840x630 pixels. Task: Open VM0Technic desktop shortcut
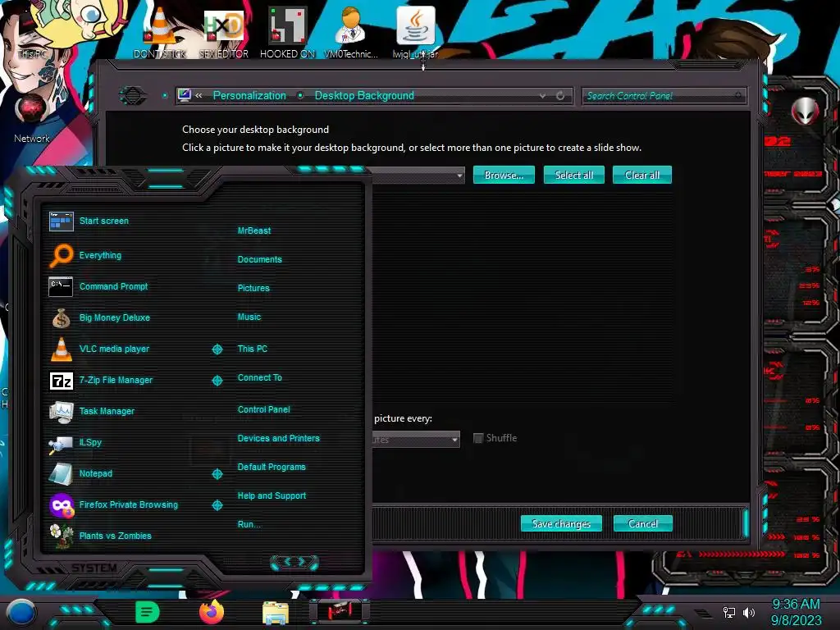(351, 33)
